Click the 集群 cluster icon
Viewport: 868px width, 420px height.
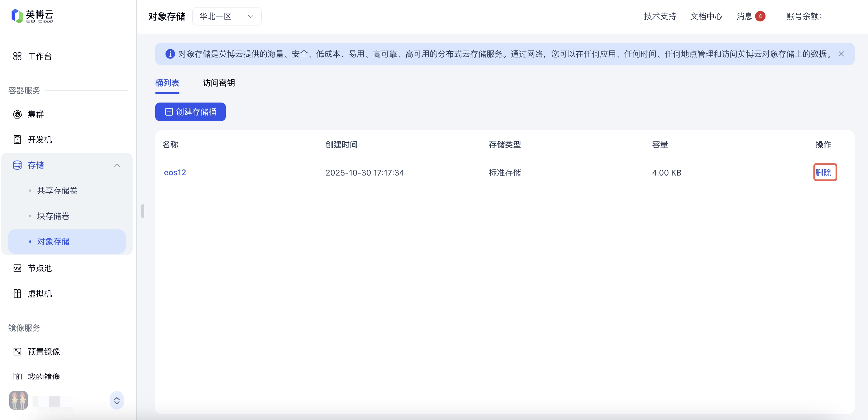[17, 114]
